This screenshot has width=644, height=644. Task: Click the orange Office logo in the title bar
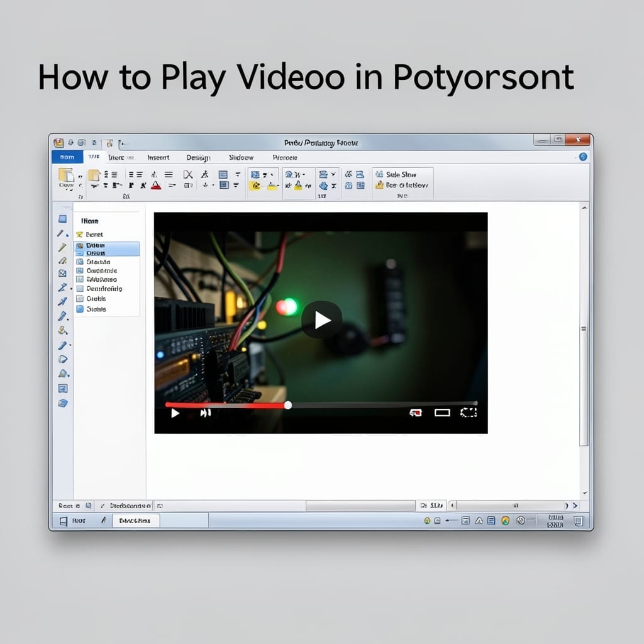point(58,143)
